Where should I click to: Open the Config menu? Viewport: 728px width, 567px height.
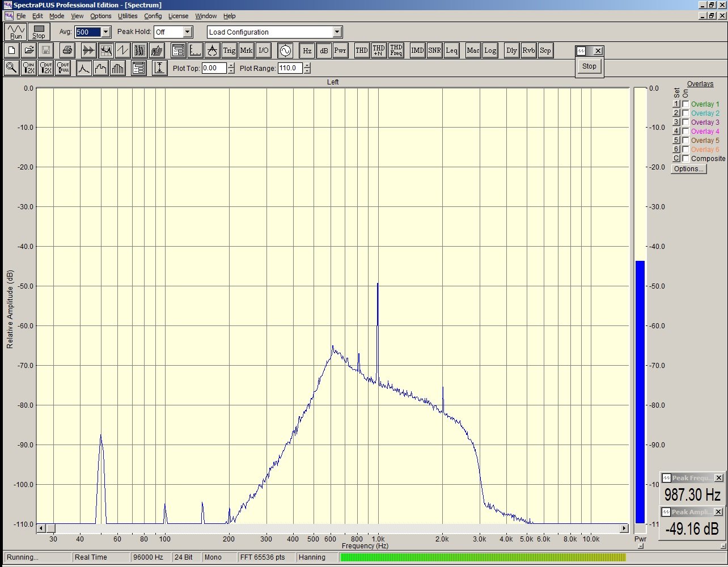[153, 16]
